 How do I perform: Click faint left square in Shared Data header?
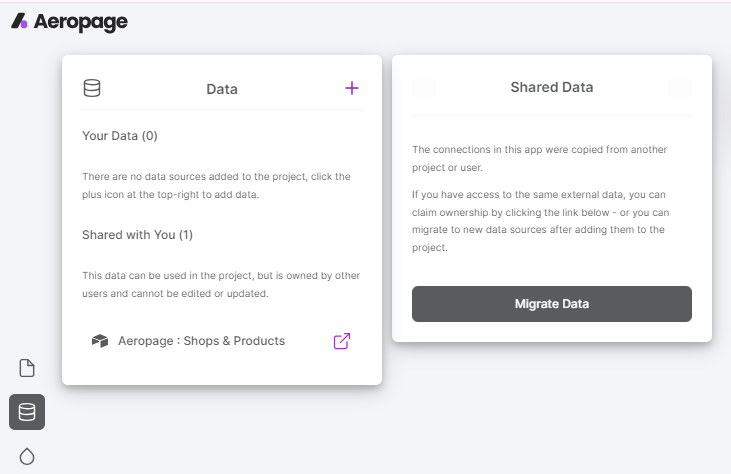tap(424, 87)
